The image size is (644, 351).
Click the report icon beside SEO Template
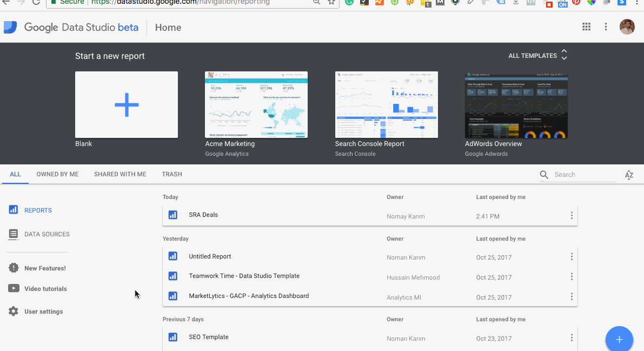point(173,336)
